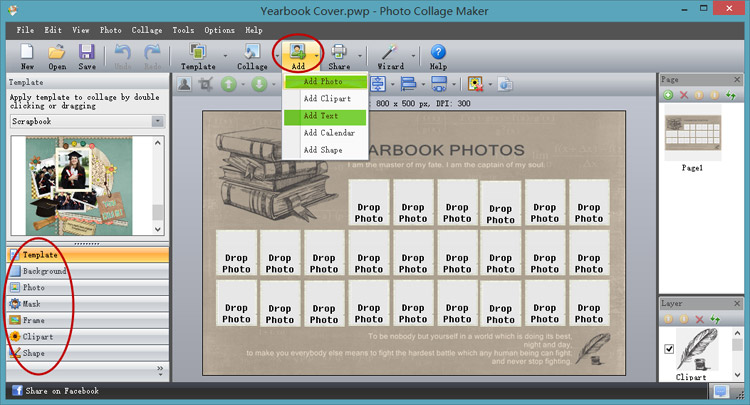Screen dimensions: 750x405
Task: Open the Tools menu
Action: point(183,30)
